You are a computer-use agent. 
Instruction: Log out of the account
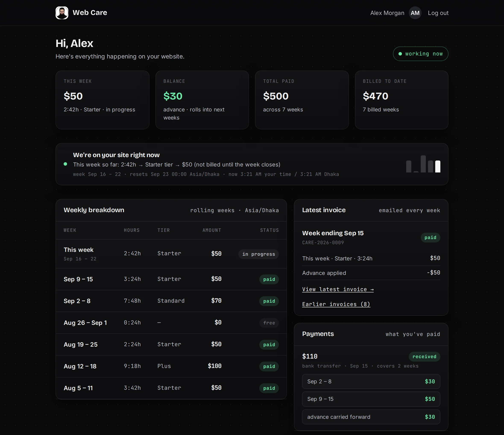[x=438, y=13]
